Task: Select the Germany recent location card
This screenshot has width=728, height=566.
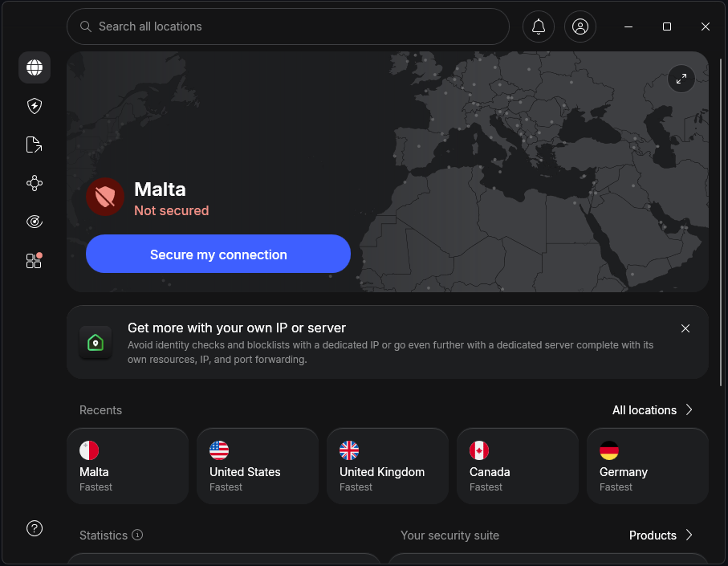Action: coord(648,466)
